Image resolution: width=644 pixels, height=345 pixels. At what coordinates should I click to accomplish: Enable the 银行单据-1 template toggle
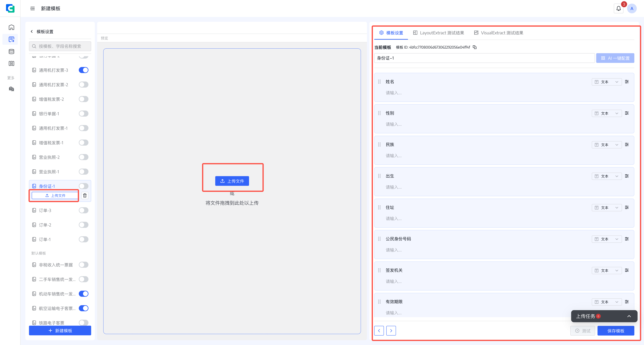coord(84,114)
